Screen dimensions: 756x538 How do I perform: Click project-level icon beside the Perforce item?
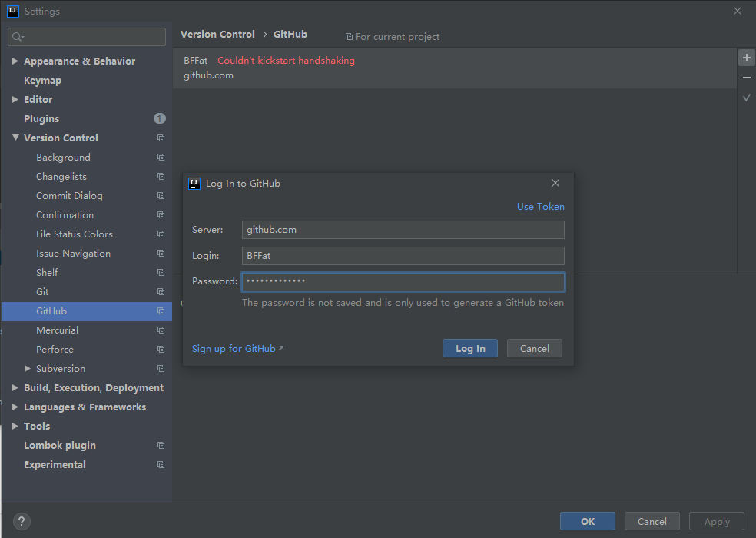pos(161,350)
